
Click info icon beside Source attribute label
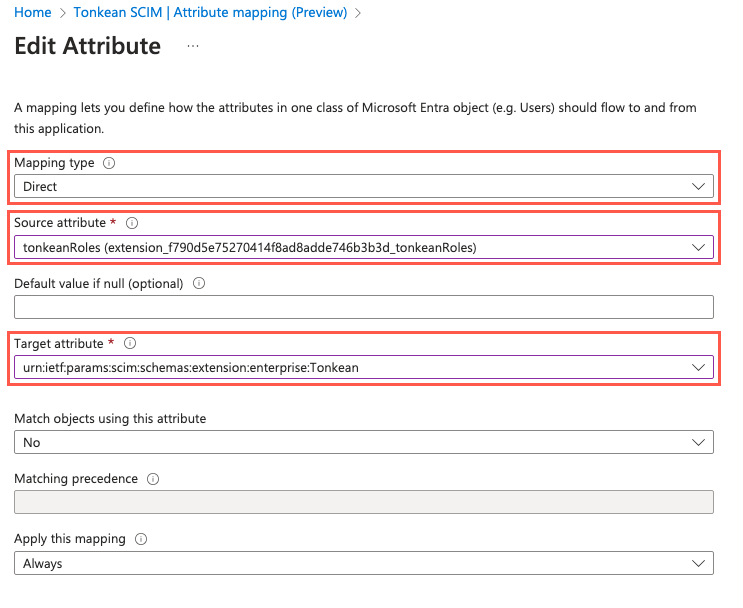[x=132, y=223]
